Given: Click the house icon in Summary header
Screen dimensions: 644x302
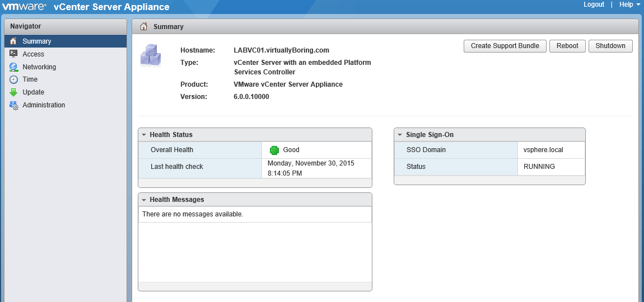Looking at the screenshot, I should (x=144, y=27).
